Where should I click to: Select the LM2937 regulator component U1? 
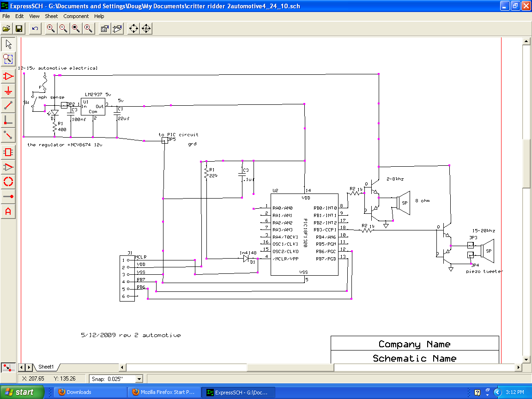coord(93,107)
